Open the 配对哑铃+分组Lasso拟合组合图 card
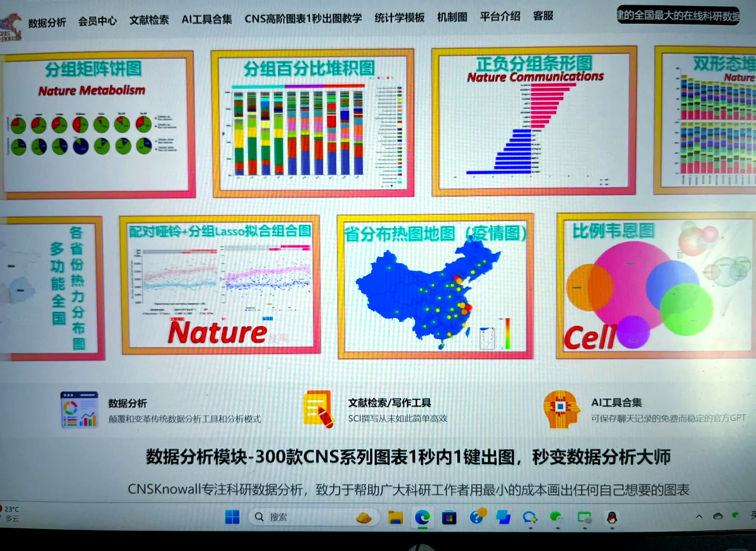 tap(220, 284)
